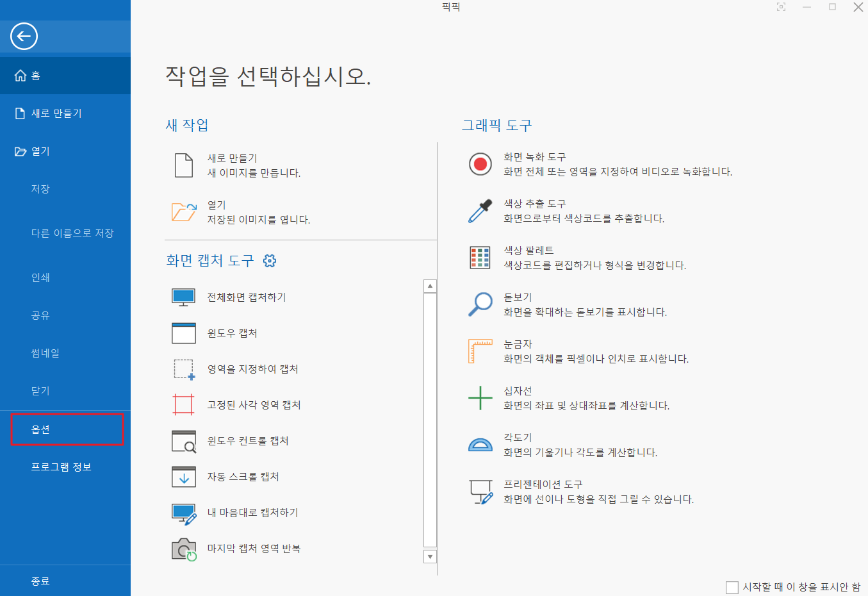Open 썸네일 in the sidebar menu
This screenshot has height=596, width=868.
tap(45, 353)
